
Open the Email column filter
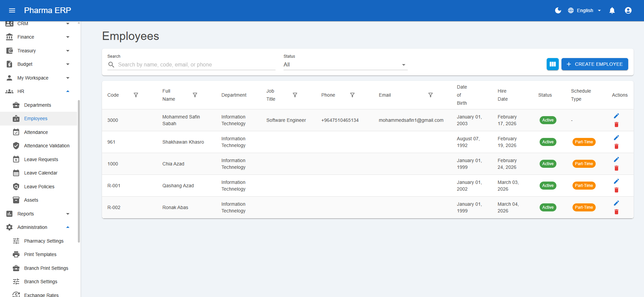[x=430, y=95]
